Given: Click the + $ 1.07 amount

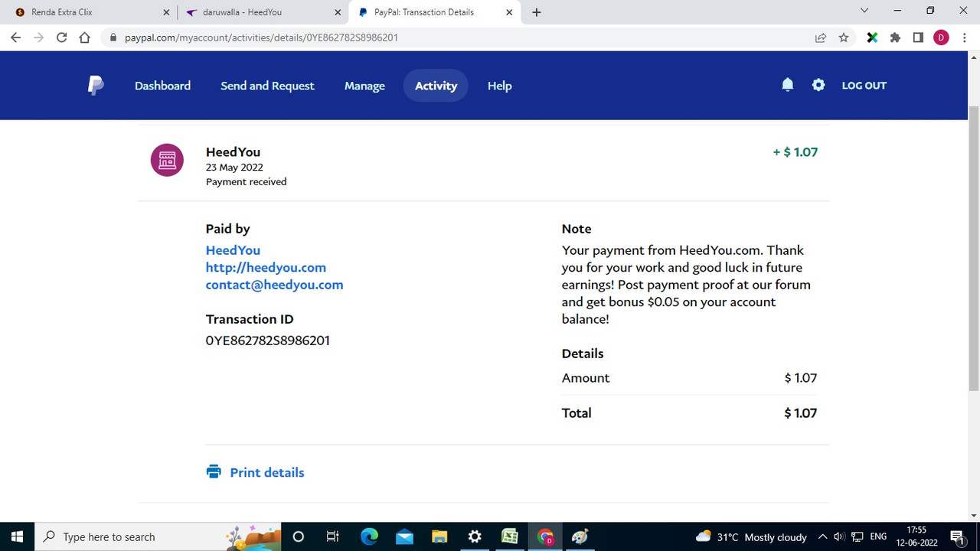Looking at the screenshot, I should tap(795, 152).
